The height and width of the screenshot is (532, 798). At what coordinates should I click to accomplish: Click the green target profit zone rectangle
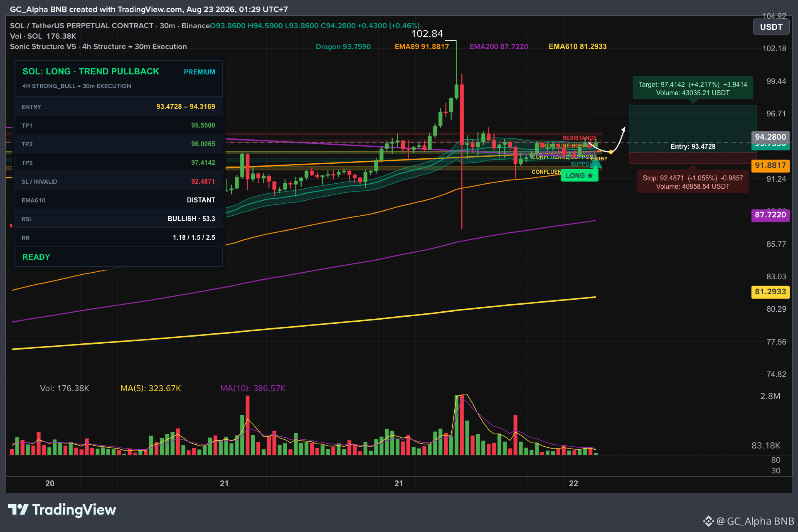(693, 128)
